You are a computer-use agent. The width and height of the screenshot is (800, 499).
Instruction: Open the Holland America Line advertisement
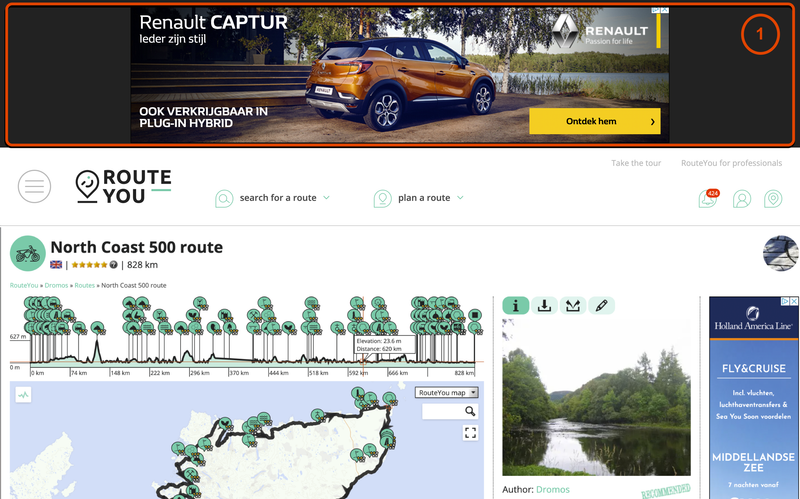coord(754,398)
